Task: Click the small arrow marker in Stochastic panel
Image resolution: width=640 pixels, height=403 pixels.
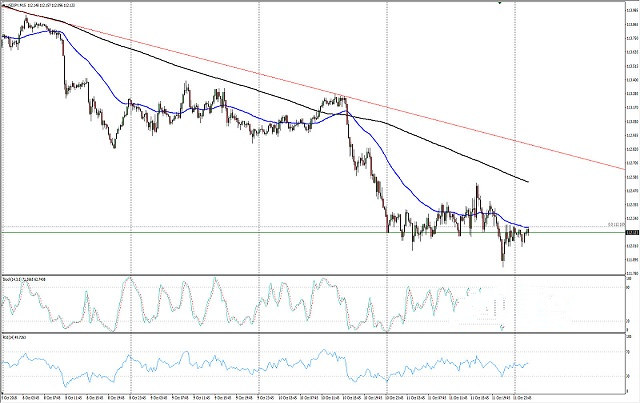Action: (x=503, y=328)
